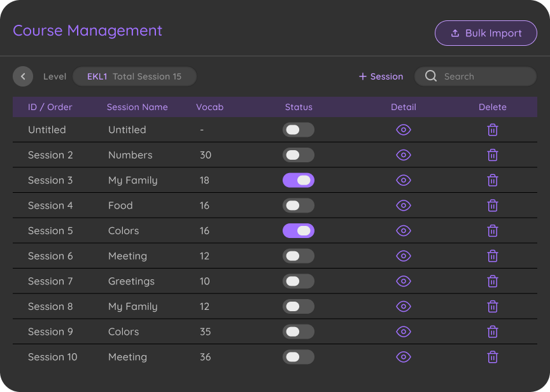Viewport: 550px width, 392px height.
Task: Delete the Untitled session with trash icon
Action: click(x=493, y=130)
